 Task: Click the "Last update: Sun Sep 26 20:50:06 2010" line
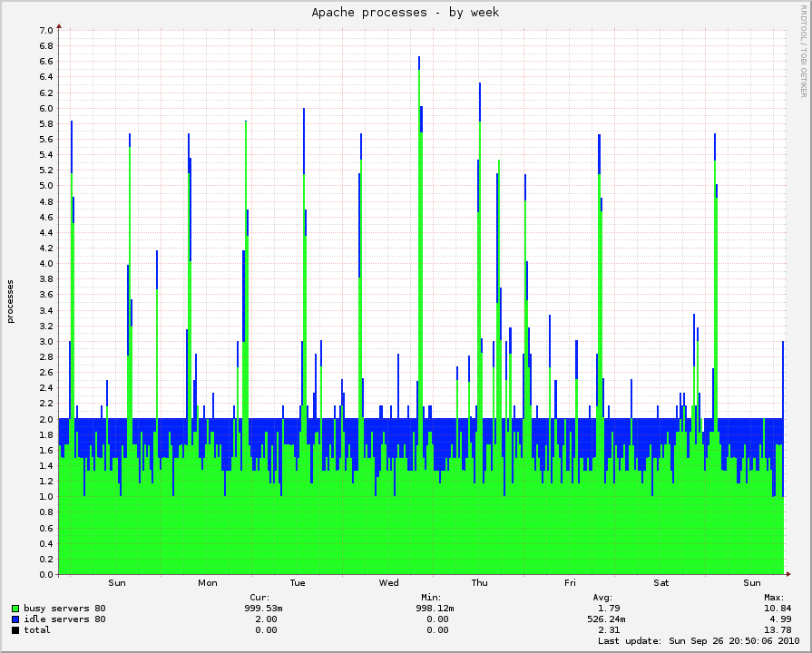pos(699,641)
